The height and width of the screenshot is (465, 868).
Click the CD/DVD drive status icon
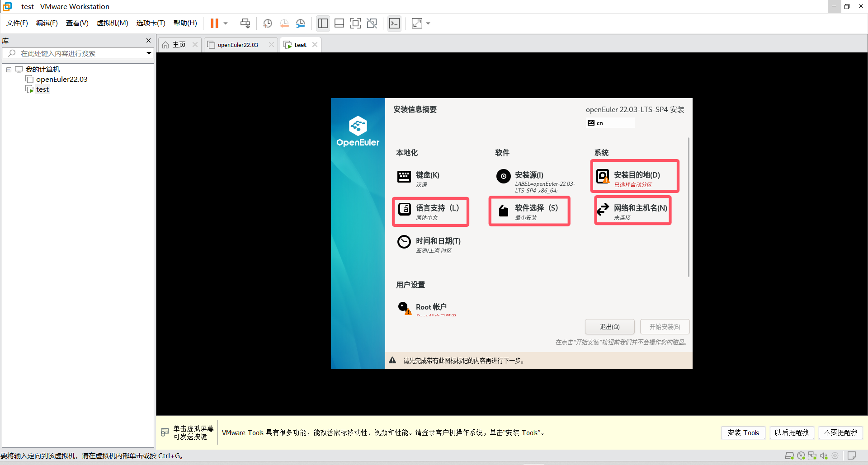pyautogui.click(x=801, y=456)
